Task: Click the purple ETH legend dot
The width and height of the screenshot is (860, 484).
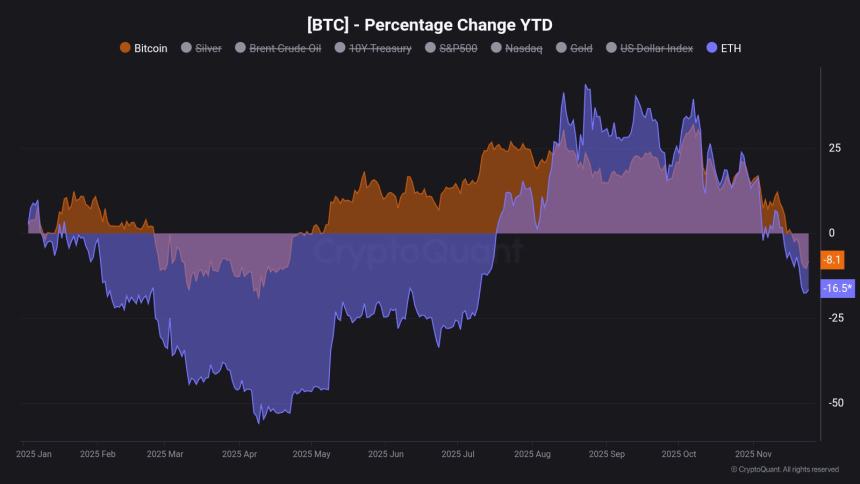Action: coord(712,48)
